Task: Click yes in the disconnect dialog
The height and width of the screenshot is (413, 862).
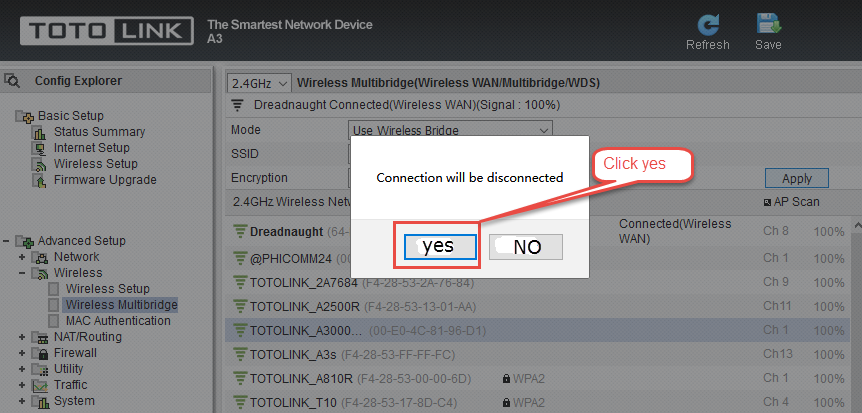Action: tap(440, 246)
